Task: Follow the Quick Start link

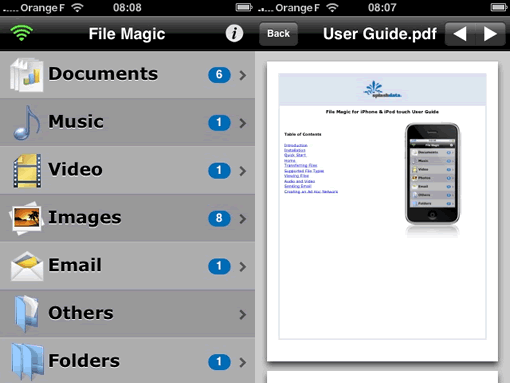Action: tap(295, 155)
